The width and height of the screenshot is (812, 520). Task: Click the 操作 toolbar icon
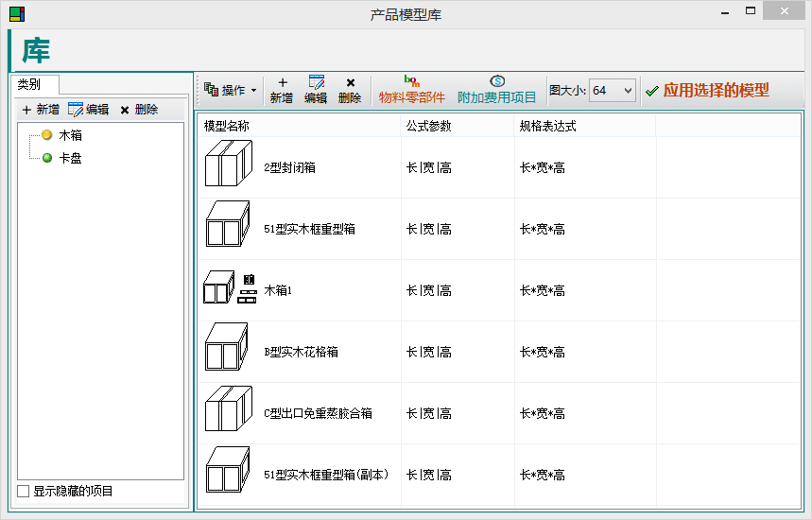[x=212, y=90]
